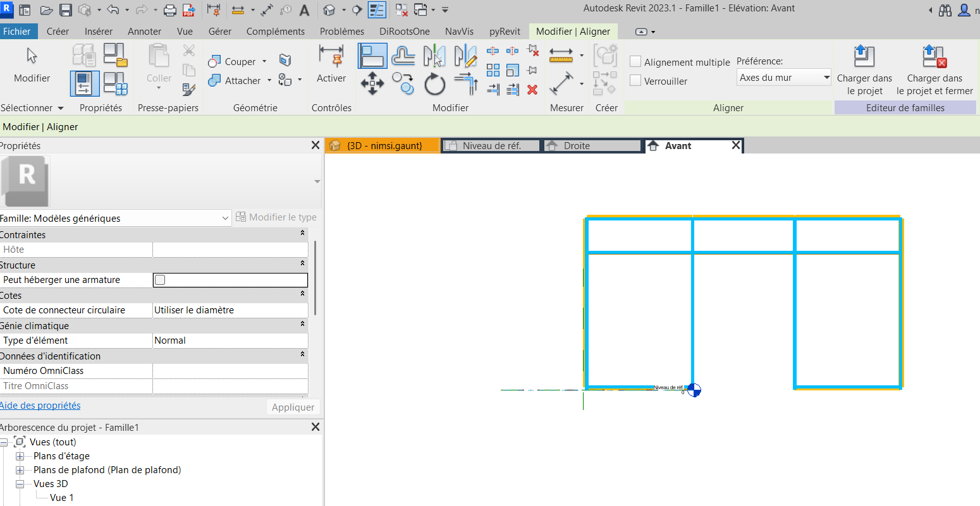The image size is (980, 506).
Task: Click the red X Delete tool
Action: 532,90
